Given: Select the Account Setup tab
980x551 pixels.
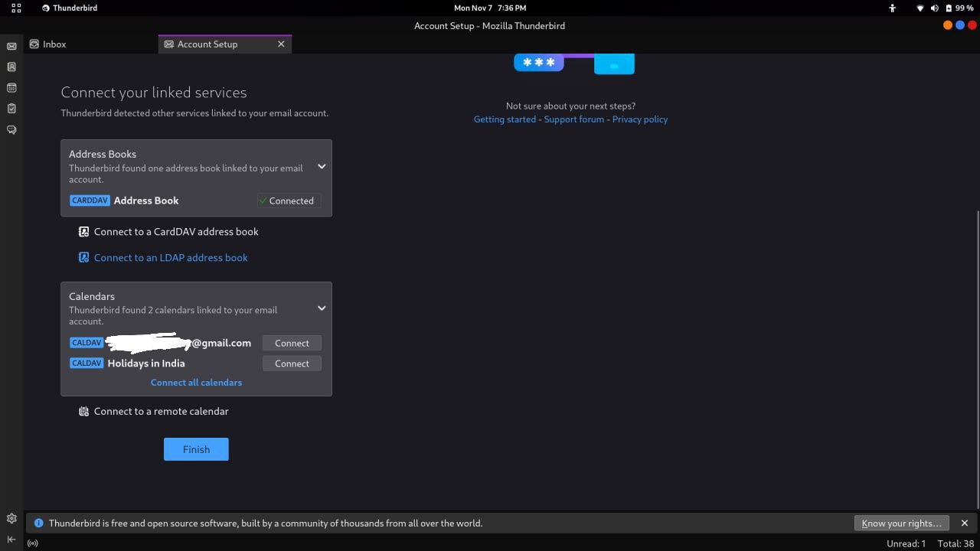Looking at the screenshot, I should 207,44.
